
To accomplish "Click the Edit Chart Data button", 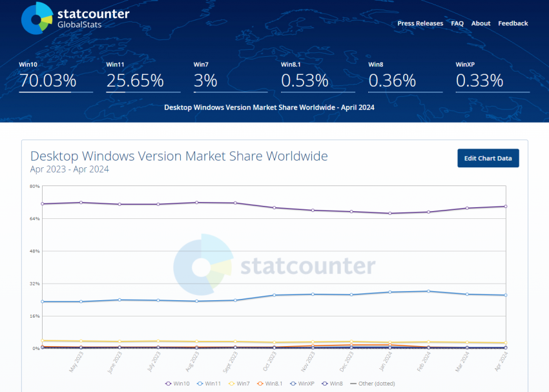I will pos(488,158).
